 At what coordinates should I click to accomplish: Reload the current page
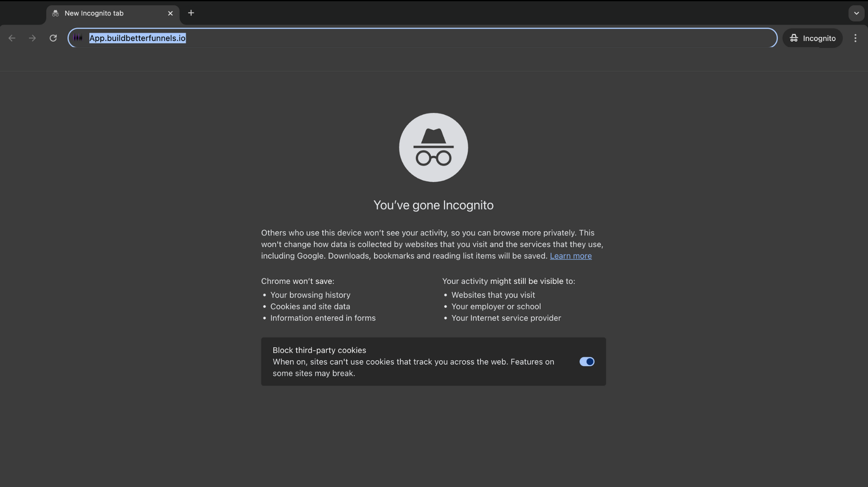53,38
